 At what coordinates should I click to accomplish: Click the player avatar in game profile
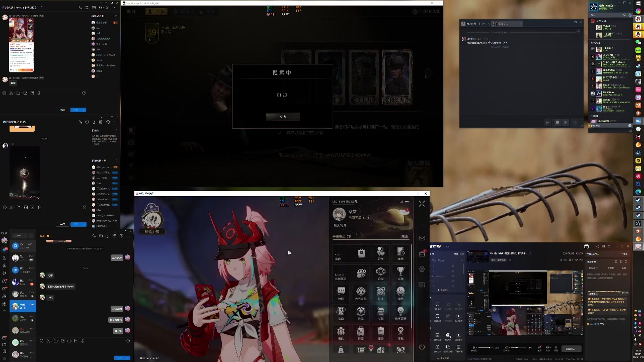(339, 214)
